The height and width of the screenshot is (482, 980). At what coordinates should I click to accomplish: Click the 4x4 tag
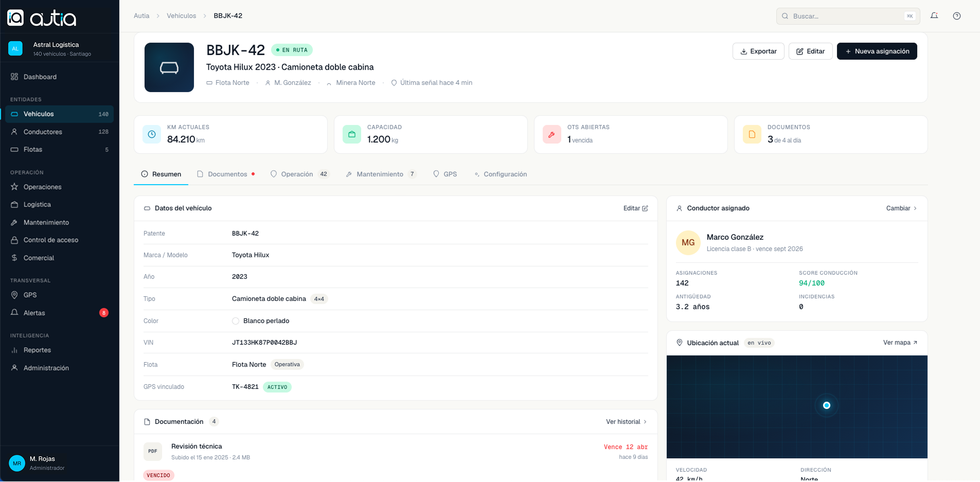point(319,299)
